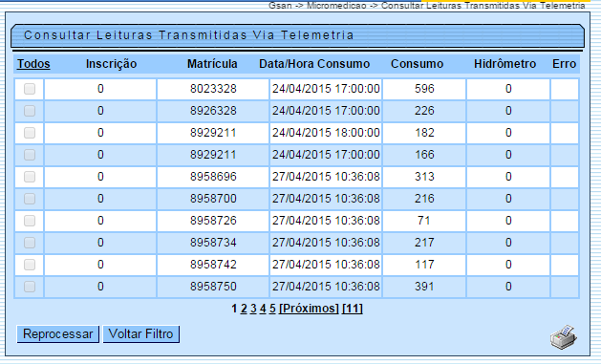601x364 pixels.
Task: Click the current page number 1
Action: [234, 309]
